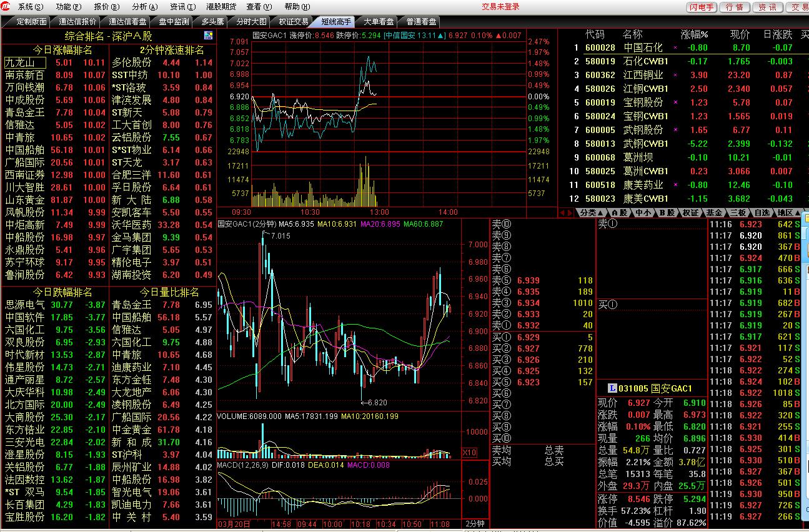Click the red app logo icon
809x532 pixels.
click(x=6, y=7)
